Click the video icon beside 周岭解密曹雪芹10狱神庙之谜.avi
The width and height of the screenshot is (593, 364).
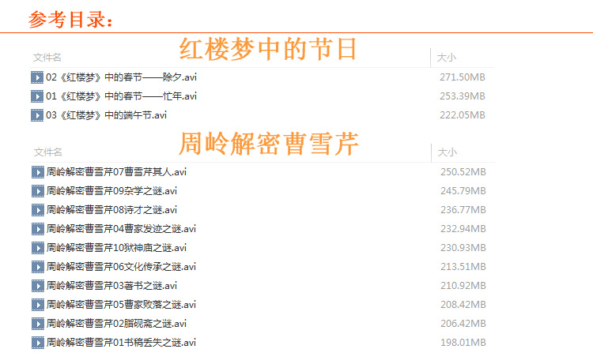coord(37,248)
